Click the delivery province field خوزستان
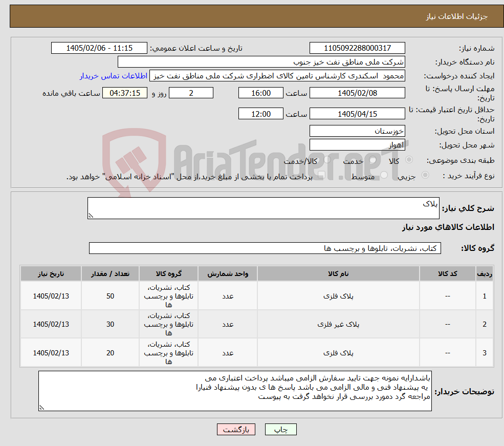The image size is (504, 446). [x=357, y=131]
